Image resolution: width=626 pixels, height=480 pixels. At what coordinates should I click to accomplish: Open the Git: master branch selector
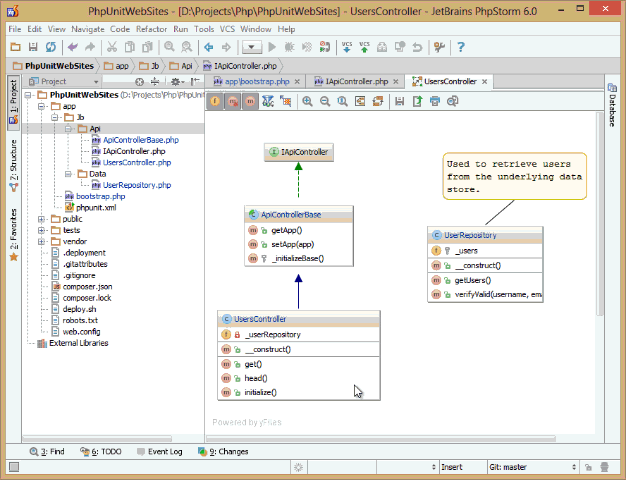pos(533,467)
